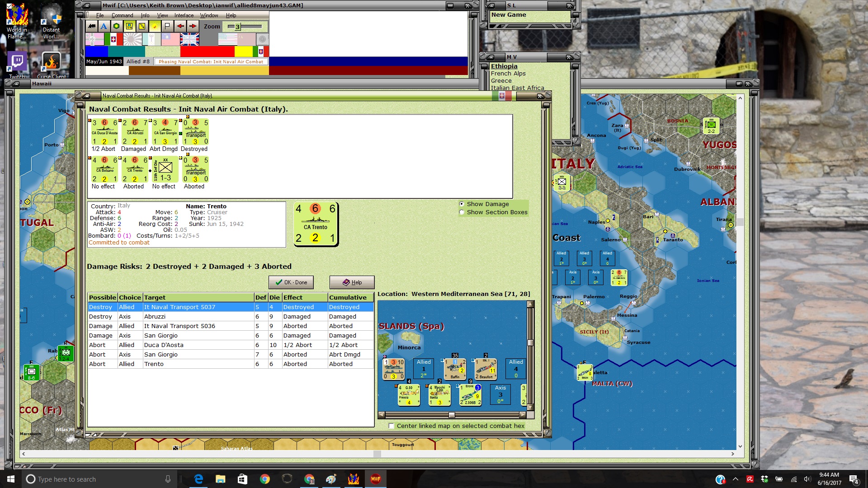
Task: Select the 11th Inf Div counter
Action: 165,169
